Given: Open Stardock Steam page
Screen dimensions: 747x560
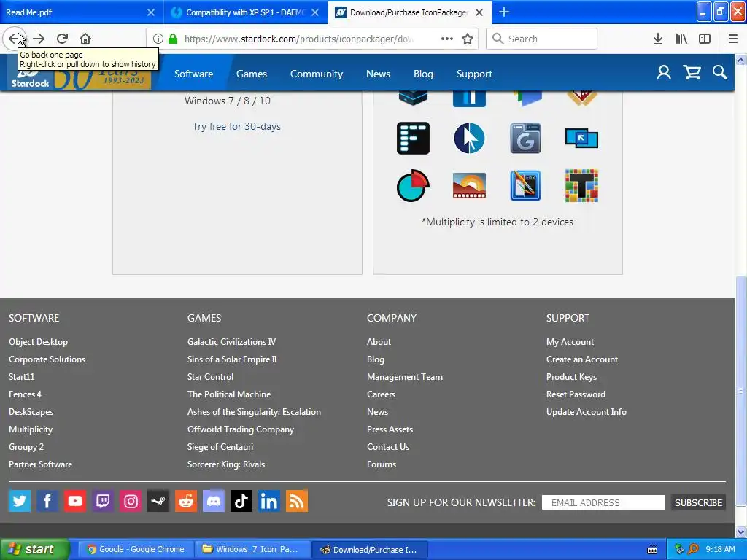Looking at the screenshot, I should point(158,501).
